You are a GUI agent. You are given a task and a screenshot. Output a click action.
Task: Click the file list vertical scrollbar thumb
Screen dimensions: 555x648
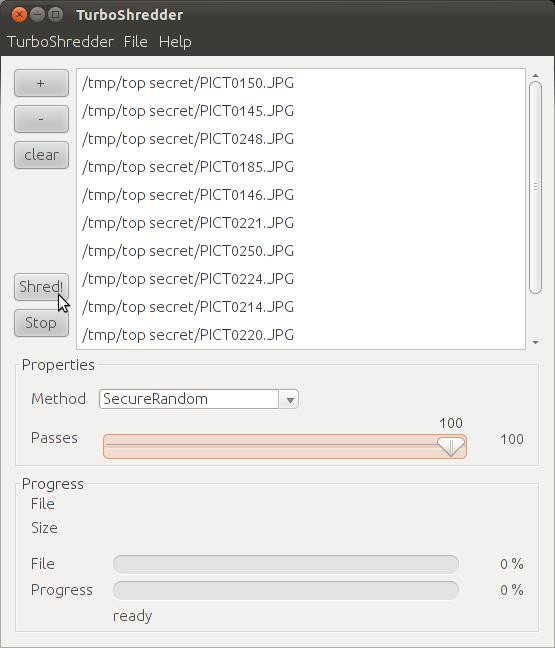click(x=536, y=188)
